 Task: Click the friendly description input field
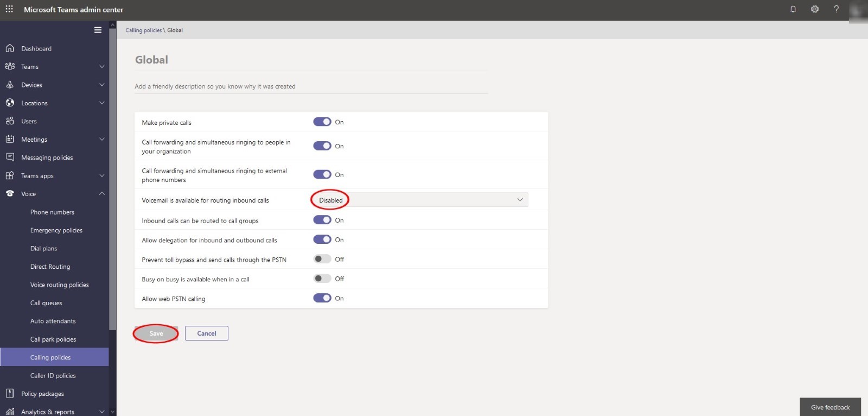(x=311, y=86)
